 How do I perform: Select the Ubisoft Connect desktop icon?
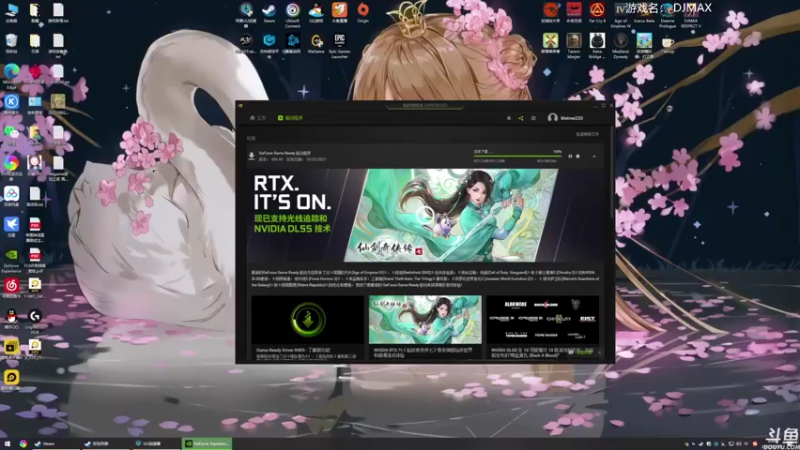[x=292, y=14]
